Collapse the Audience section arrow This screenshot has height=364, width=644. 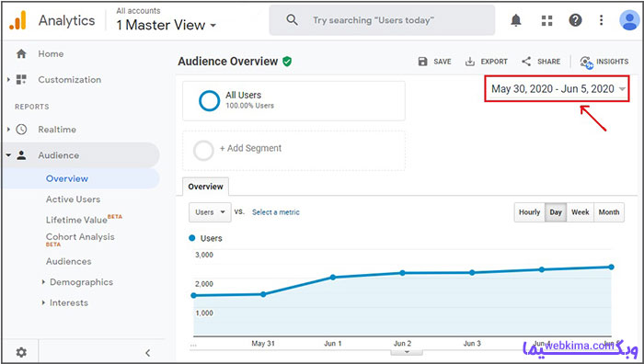point(8,155)
